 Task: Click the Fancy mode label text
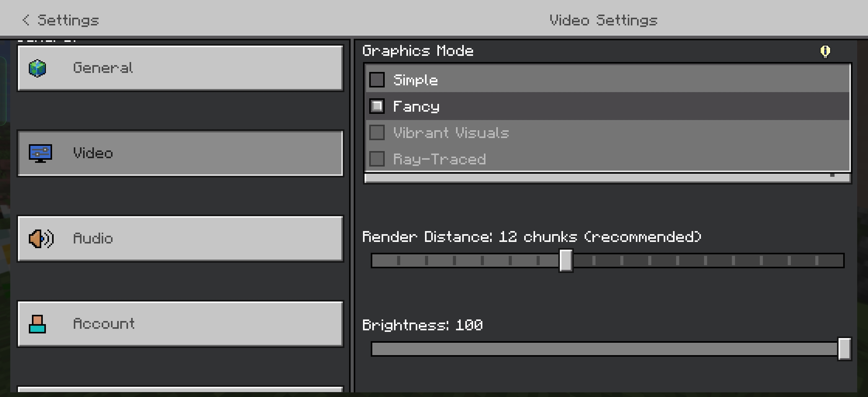[416, 107]
